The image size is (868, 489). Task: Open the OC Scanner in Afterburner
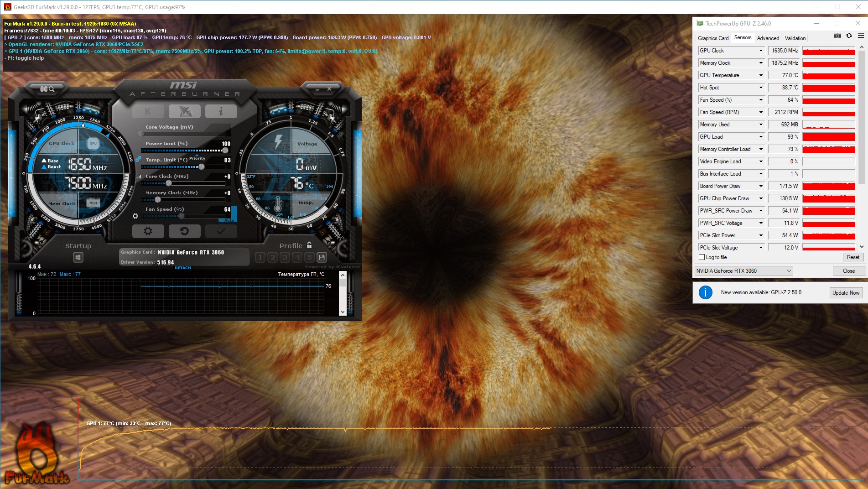[x=47, y=89]
